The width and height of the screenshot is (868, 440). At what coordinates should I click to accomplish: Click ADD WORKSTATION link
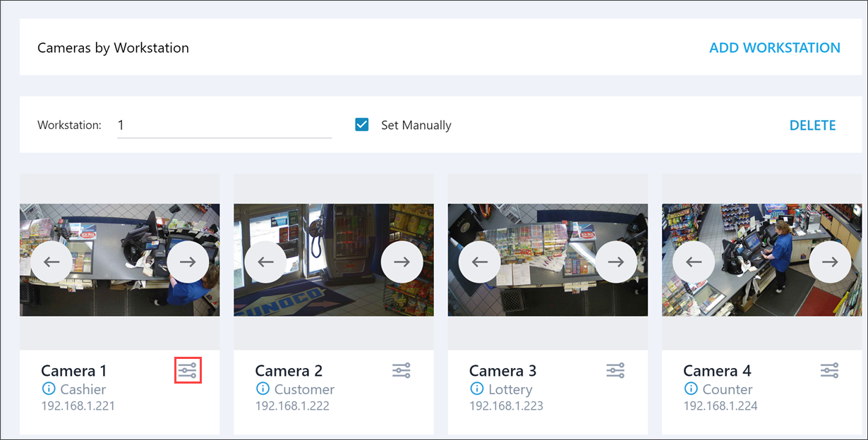tap(774, 48)
